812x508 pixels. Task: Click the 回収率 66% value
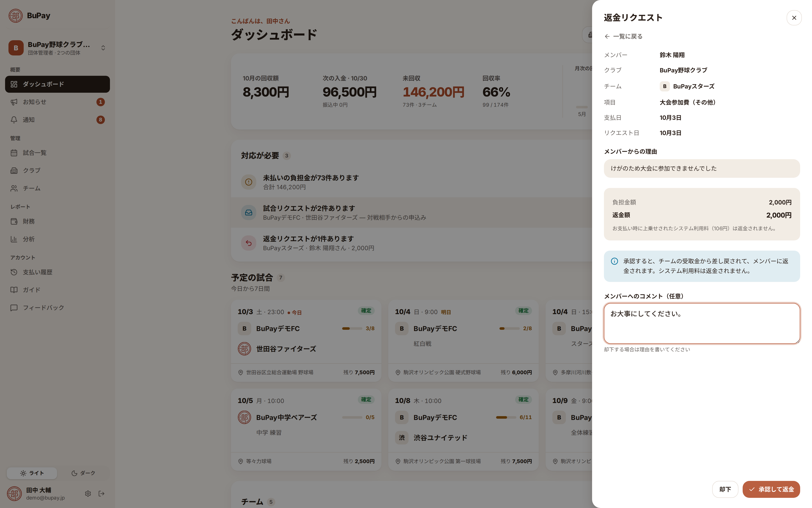(496, 92)
